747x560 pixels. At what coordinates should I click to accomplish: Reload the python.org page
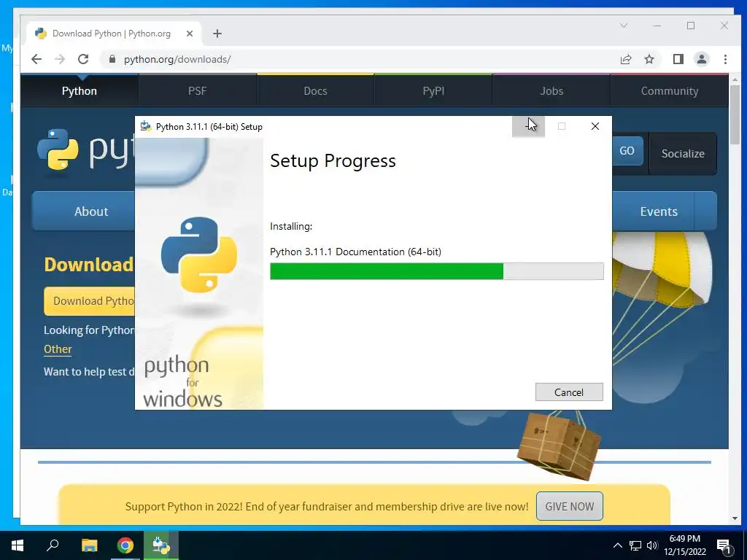83,59
